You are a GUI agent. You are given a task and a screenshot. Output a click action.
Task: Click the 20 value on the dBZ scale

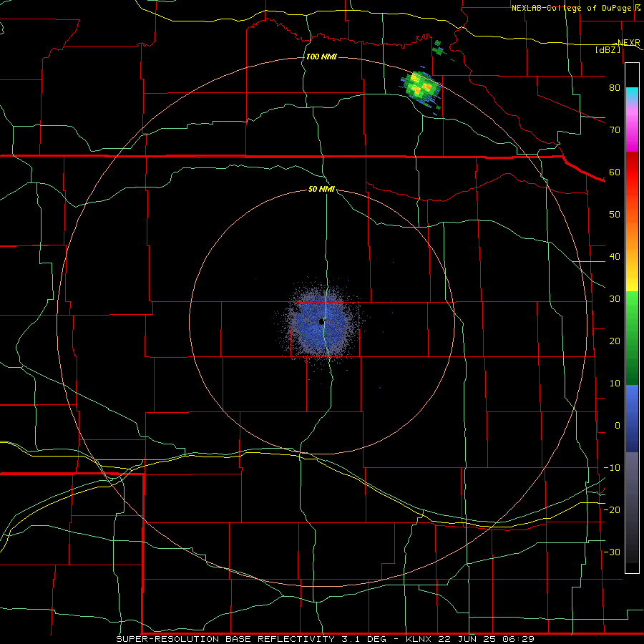tap(615, 342)
